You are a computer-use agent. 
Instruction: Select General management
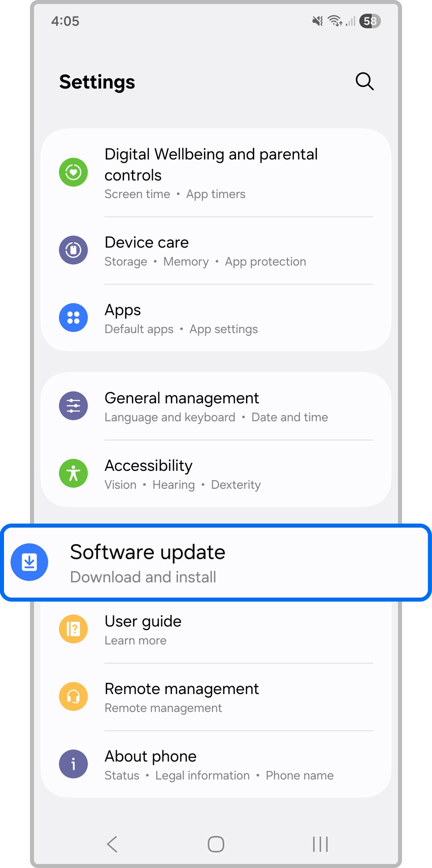coord(216,406)
